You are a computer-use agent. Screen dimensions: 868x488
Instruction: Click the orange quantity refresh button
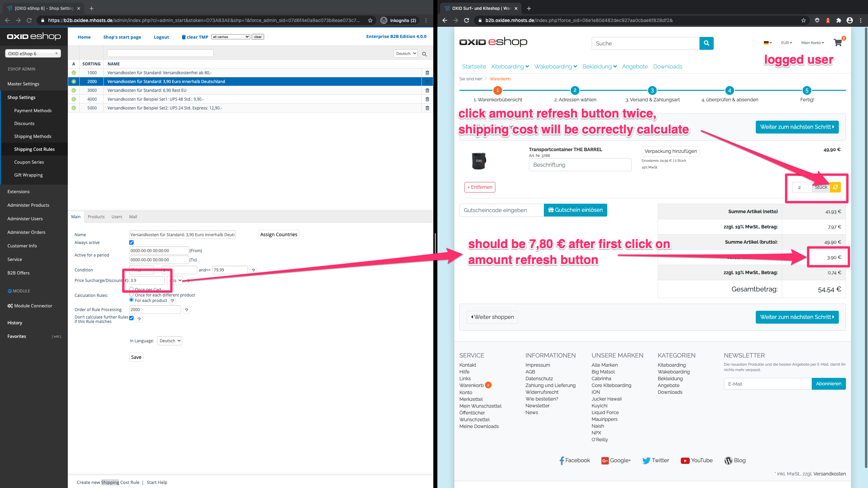(x=835, y=187)
